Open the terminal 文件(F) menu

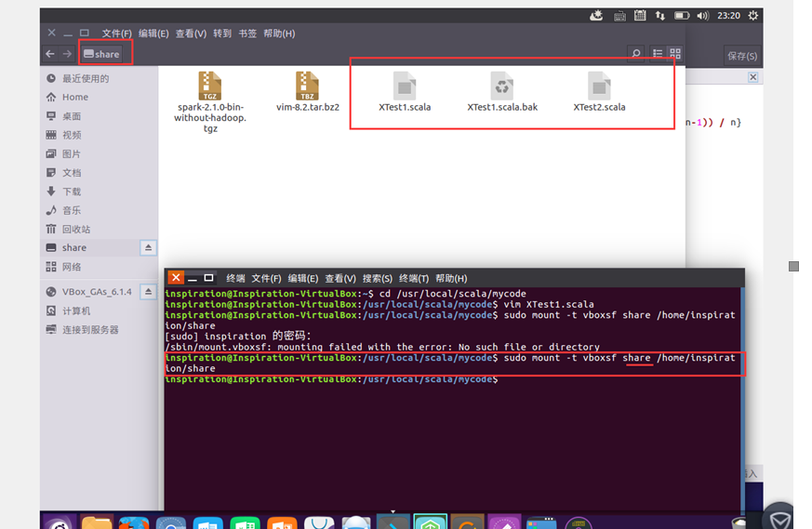pos(266,279)
